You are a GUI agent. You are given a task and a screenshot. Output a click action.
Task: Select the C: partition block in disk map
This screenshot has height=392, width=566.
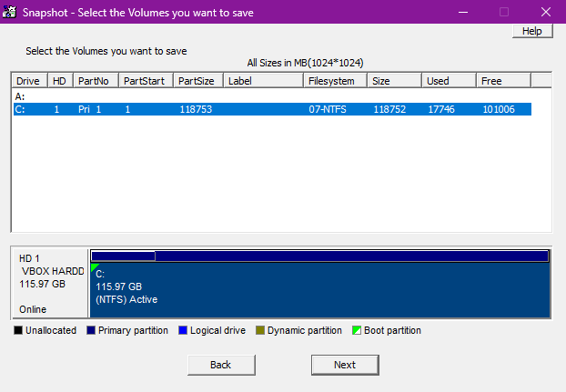319,290
